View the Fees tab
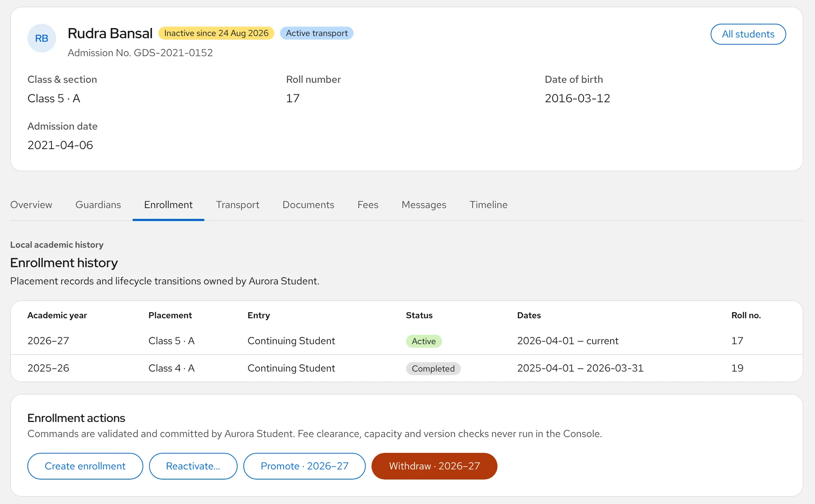The image size is (815, 504). click(x=368, y=205)
